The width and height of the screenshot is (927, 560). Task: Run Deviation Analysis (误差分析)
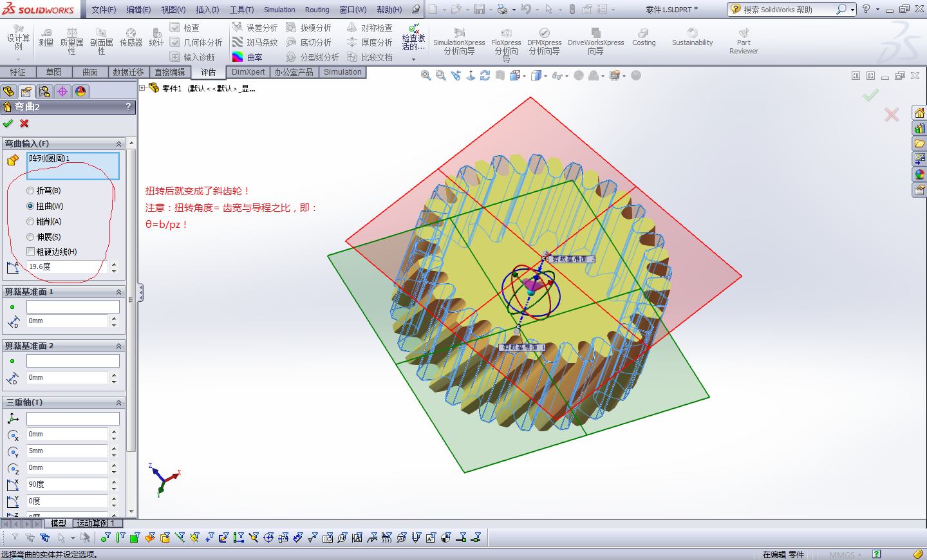[255, 28]
